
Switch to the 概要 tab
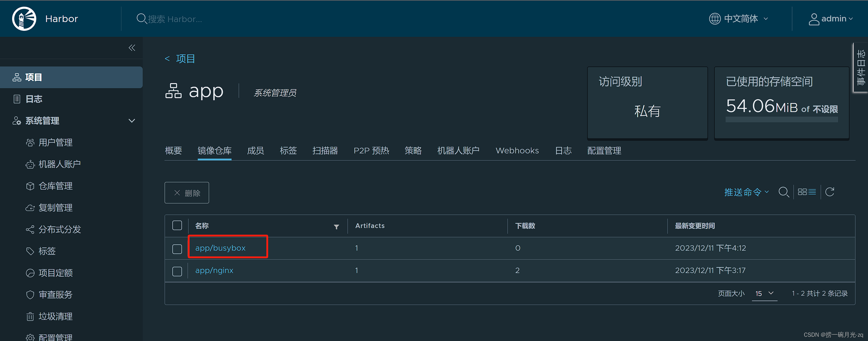click(173, 150)
